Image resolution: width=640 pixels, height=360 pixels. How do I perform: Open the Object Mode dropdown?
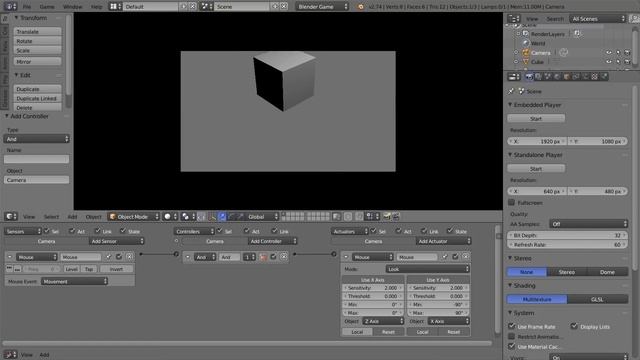pyautogui.click(x=134, y=217)
